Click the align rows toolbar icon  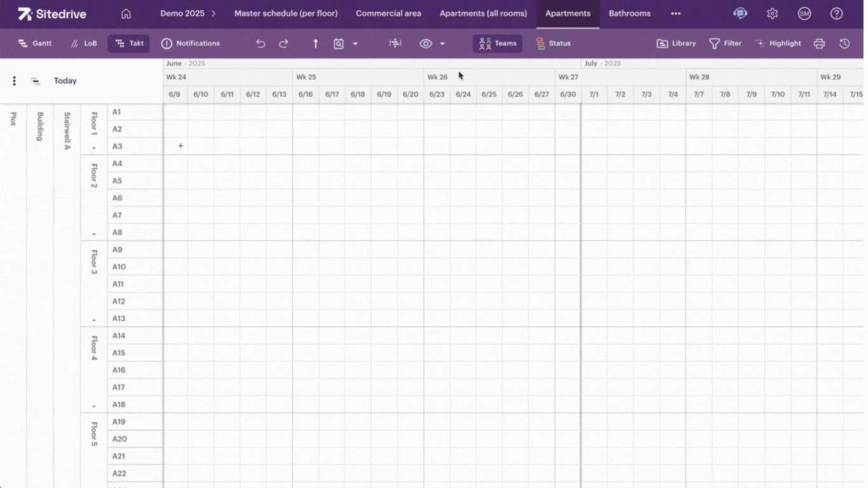click(x=395, y=43)
